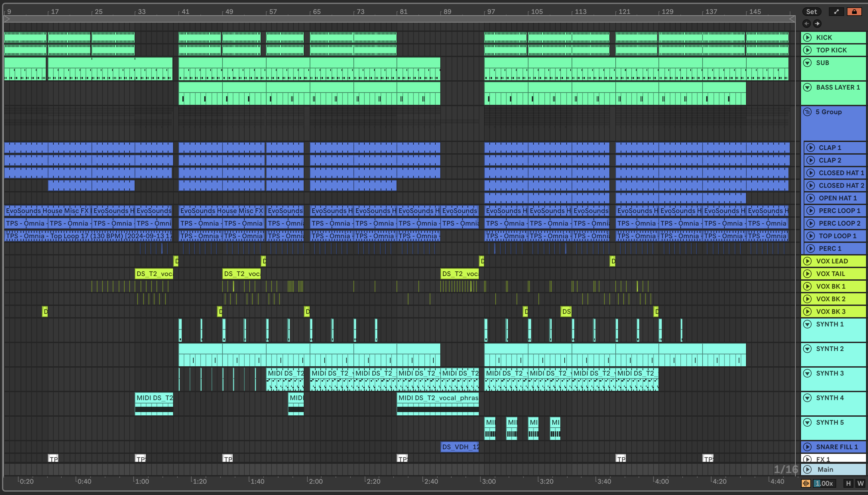868x495 pixels.
Task: Jump to next locator with right arrow
Action: 817,24
